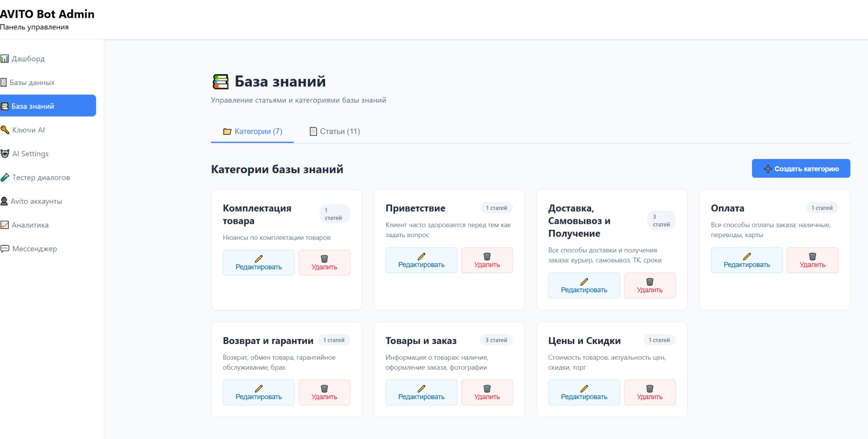The width and height of the screenshot is (868, 439).
Task: Delete the Доставка, Самовывоз и Получение category
Action: pos(649,285)
